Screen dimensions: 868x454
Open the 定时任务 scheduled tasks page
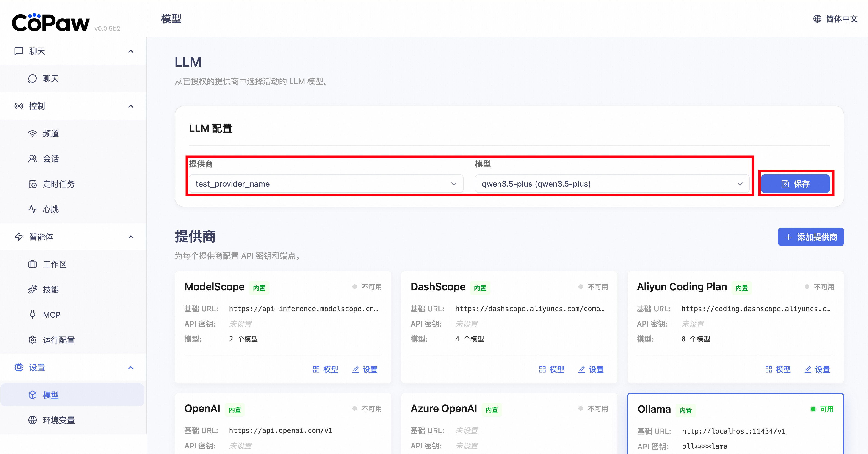(x=58, y=184)
